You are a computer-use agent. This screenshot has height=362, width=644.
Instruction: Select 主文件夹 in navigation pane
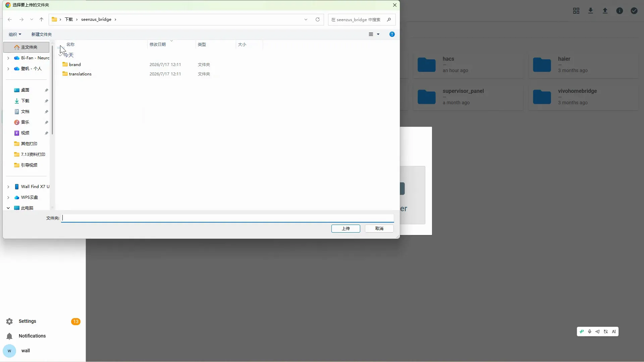tap(26, 47)
